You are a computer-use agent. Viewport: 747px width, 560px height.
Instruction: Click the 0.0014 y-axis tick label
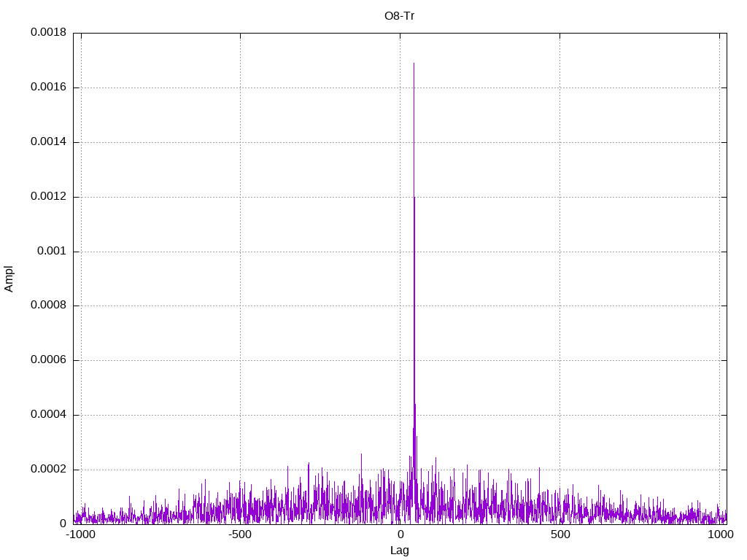click(48, 142)
